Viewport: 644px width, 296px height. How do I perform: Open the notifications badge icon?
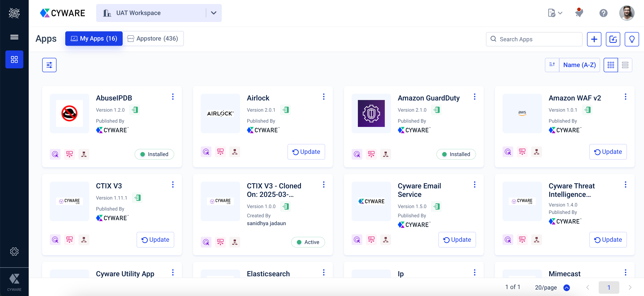[x=579, y=13]
